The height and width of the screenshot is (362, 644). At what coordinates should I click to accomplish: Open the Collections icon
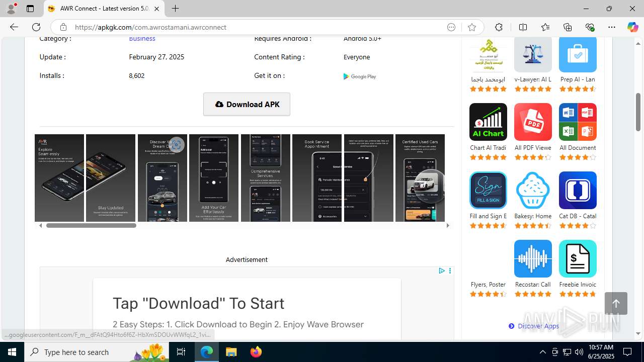click(x=568, y=27)
